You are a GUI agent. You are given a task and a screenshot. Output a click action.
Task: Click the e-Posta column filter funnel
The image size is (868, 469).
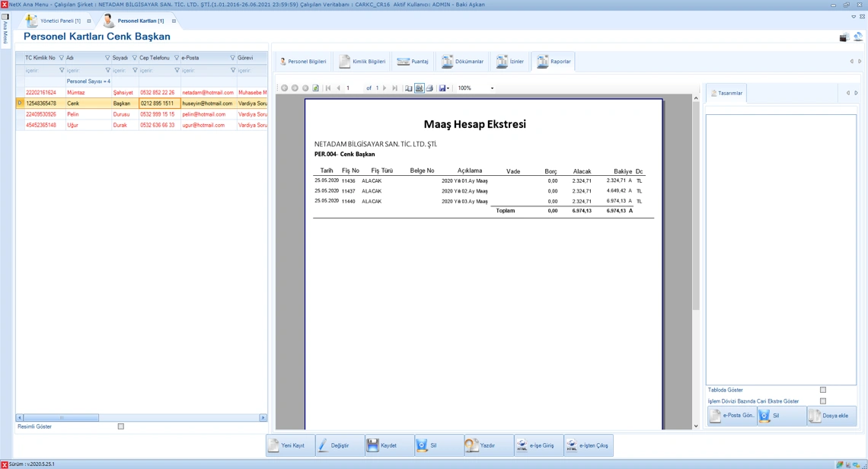(x=232, y=58)
